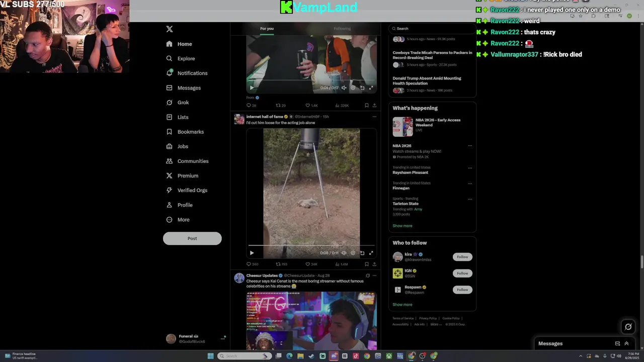Show more under Who to follow

point(403,305)
